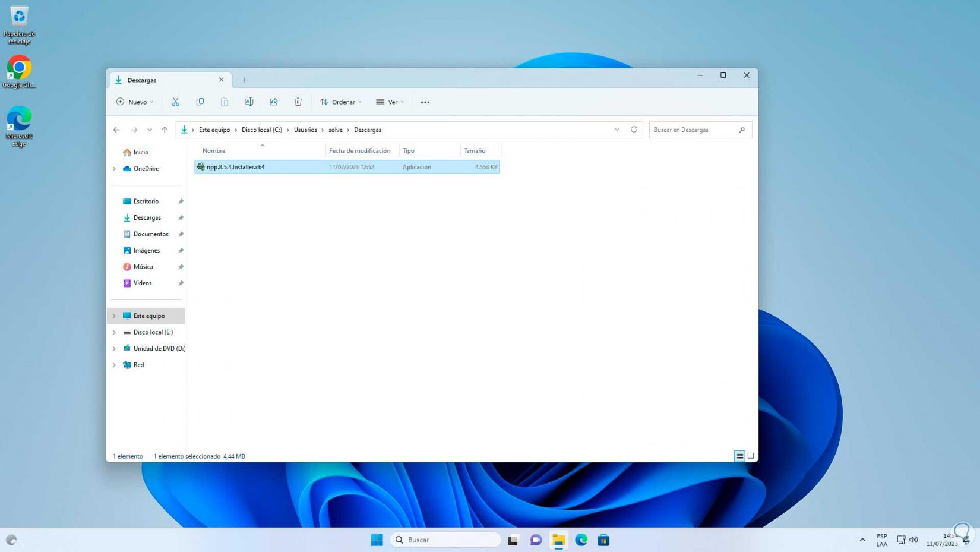Click the Copy icon in toolbar
The height and width of the screenshot is (552, 980).
(200, 102)
